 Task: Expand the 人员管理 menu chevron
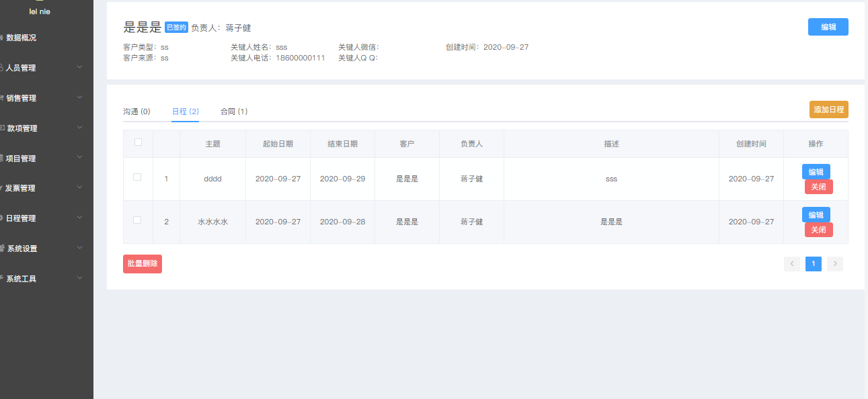pos(80,67)
